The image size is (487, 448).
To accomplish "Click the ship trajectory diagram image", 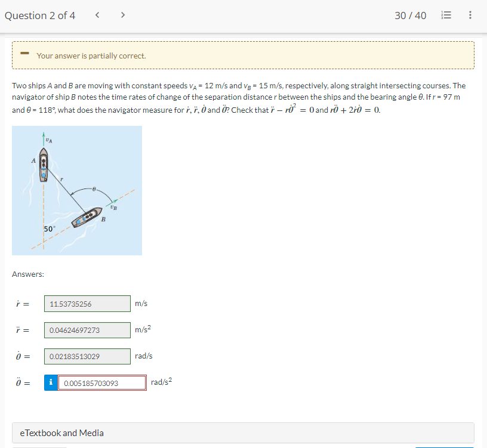I will click(77, 190).
